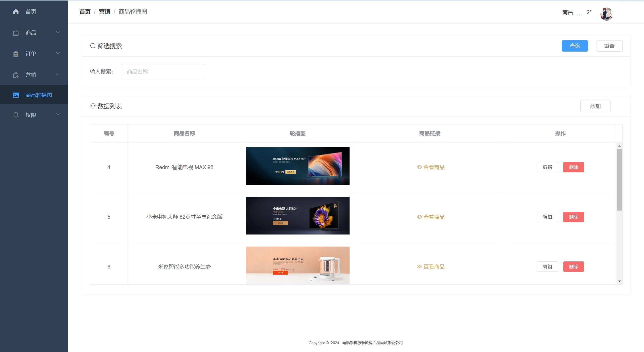Focus the 商品名称 search input
The width and height of the screenshot is (644, 352).
point(163,72)
